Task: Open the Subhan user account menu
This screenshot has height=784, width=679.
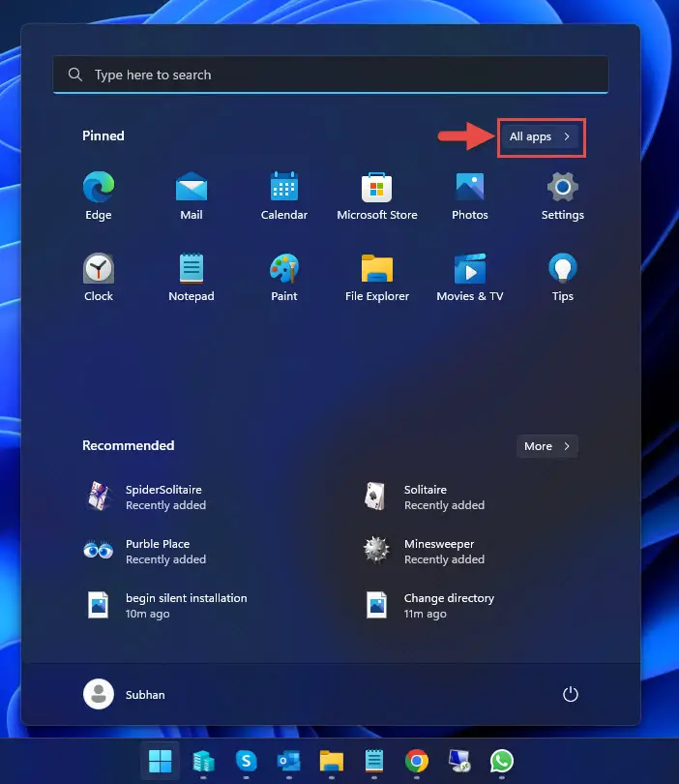Action: click(x=125, y=694)
